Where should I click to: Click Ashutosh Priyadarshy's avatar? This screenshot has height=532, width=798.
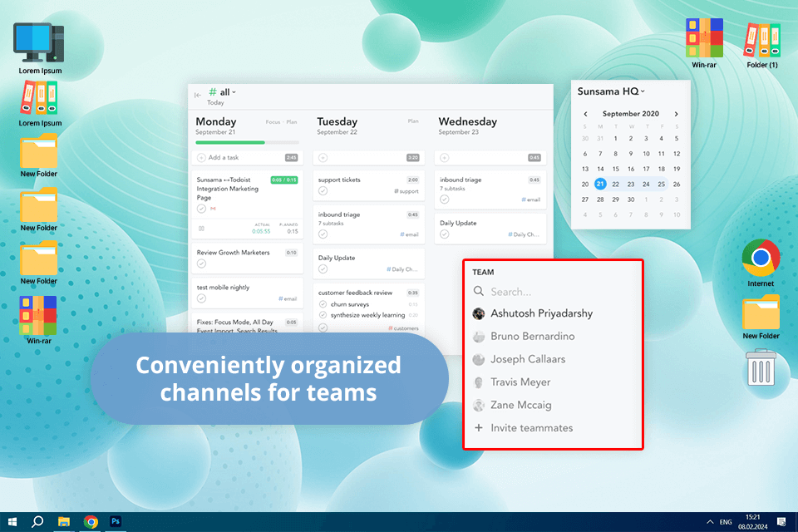point(479,313)
